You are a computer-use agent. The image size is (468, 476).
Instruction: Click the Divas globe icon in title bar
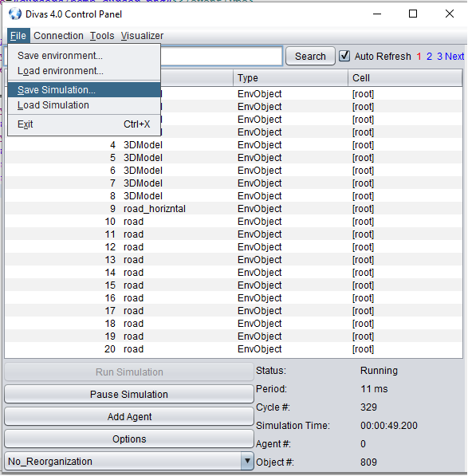coord(15,14)
